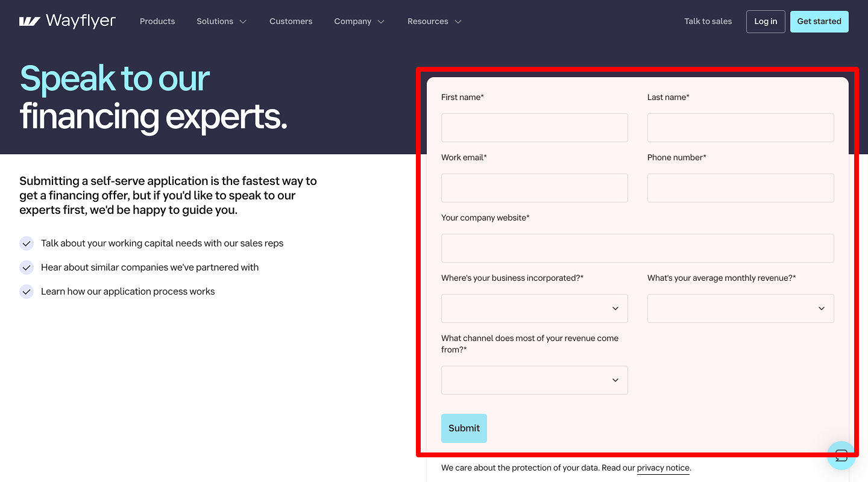Image resolution: width=868 pixels, height=482 pixels.
Task: Click the "Get started" button
Action: coord(819,21)
